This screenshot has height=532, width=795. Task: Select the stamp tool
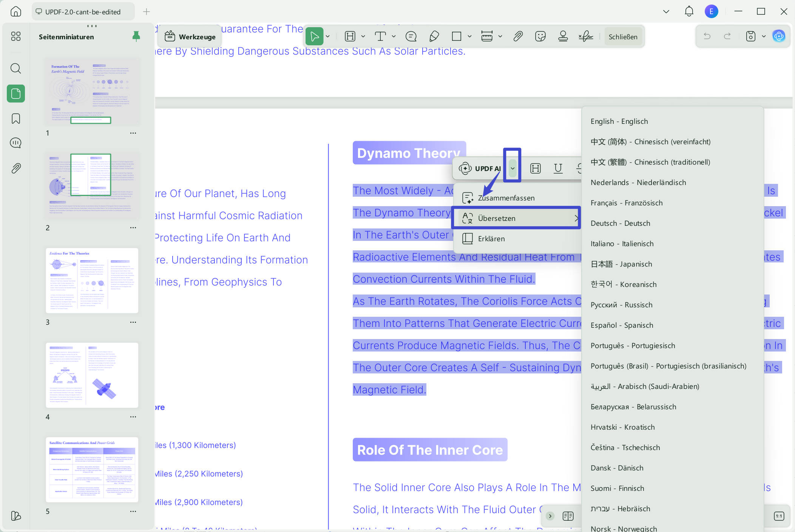(x=563, y=36)
